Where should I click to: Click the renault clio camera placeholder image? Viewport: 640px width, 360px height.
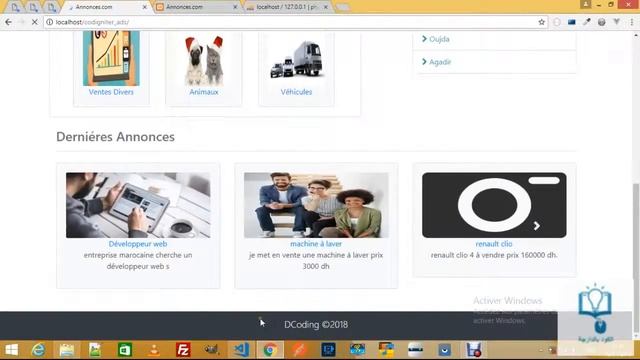point(494,205)
